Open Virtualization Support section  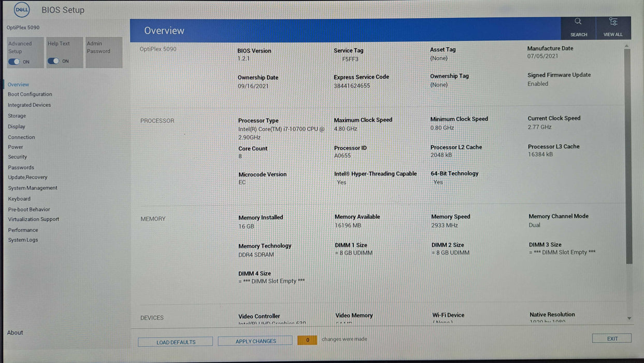point(34,219)
